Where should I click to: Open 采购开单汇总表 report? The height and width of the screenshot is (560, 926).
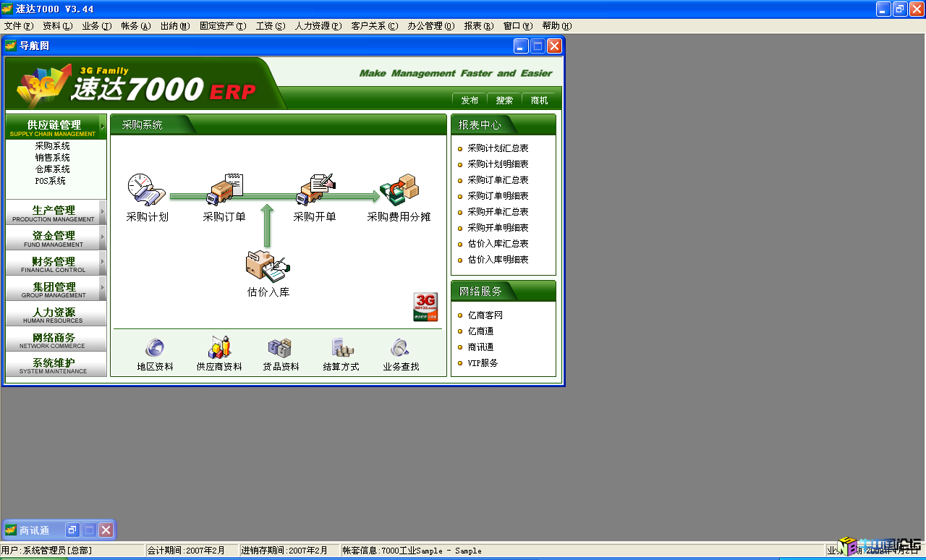click(498, 212)
